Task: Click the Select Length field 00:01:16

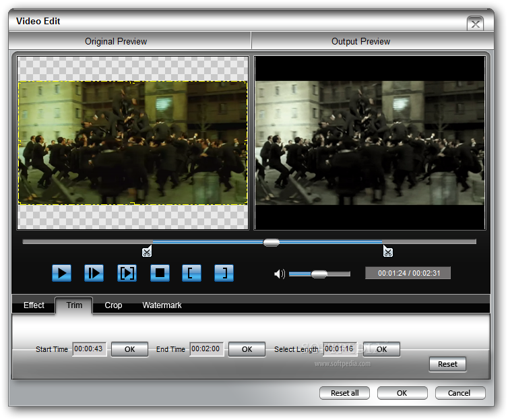Action: click(x=340, y=349)
